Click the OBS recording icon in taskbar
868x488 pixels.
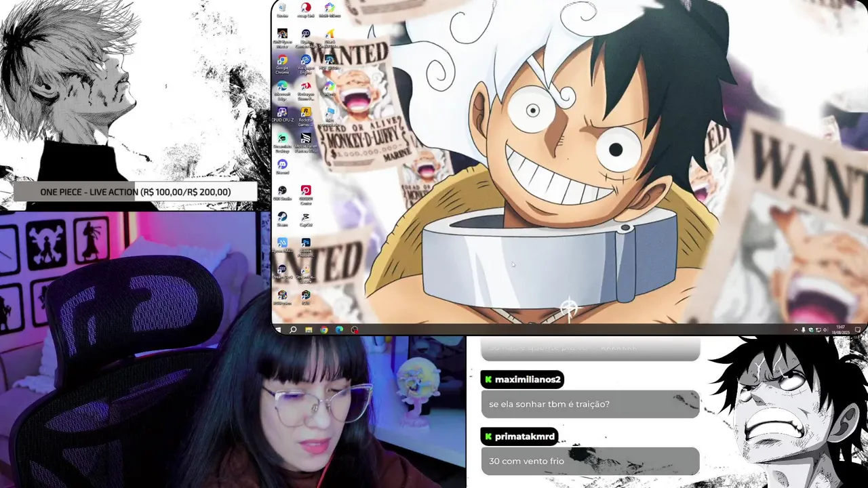355,329
